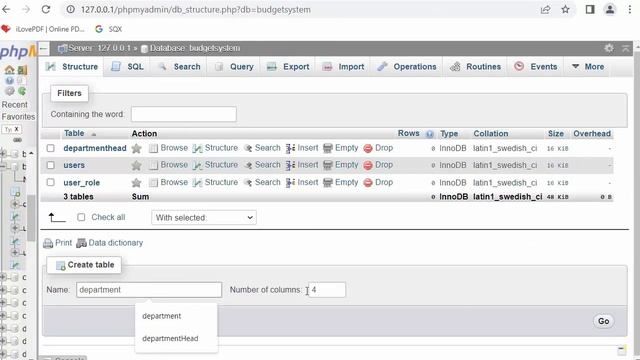Switch to the SQL tab
The width and height of the screenshot is (640, 360).
pyautogui.click(x=128, y=67)
